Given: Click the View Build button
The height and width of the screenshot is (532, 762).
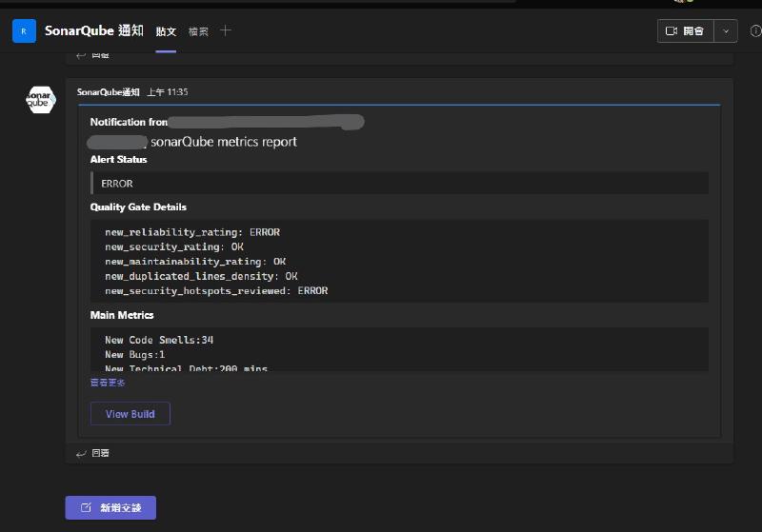Looking at the screenshot, I should tap(130, 414).
